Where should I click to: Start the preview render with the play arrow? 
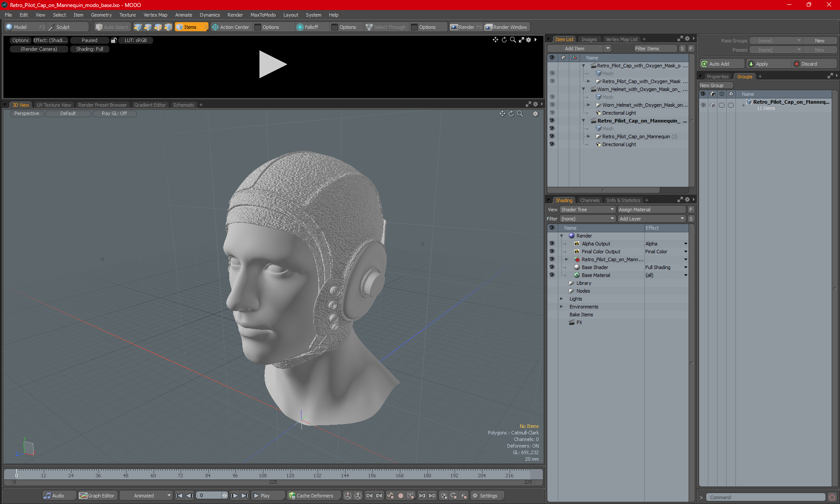[273, 64]
